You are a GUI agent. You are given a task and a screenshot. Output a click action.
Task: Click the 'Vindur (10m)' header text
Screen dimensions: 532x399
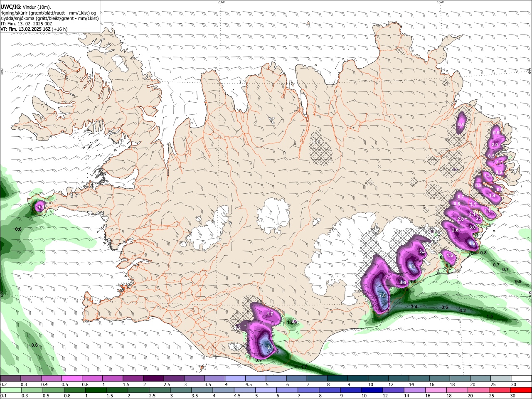pyautogui.click(x=36, y=7)
